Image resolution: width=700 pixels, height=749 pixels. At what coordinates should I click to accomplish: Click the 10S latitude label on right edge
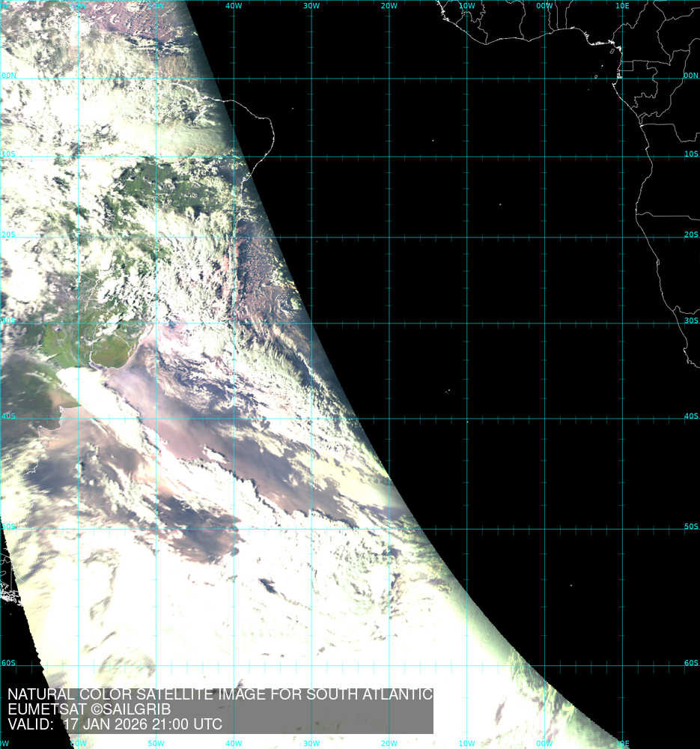tap(691, 154)
